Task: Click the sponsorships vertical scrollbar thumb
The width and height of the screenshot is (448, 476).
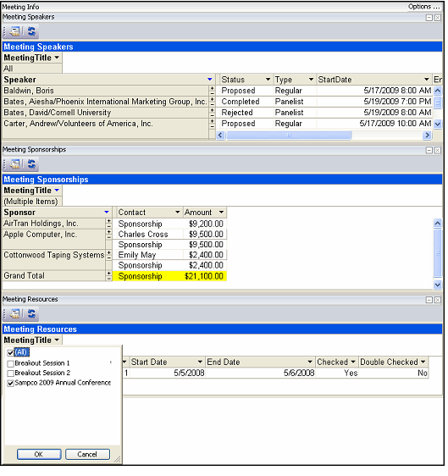Action: tap(437, 252)
